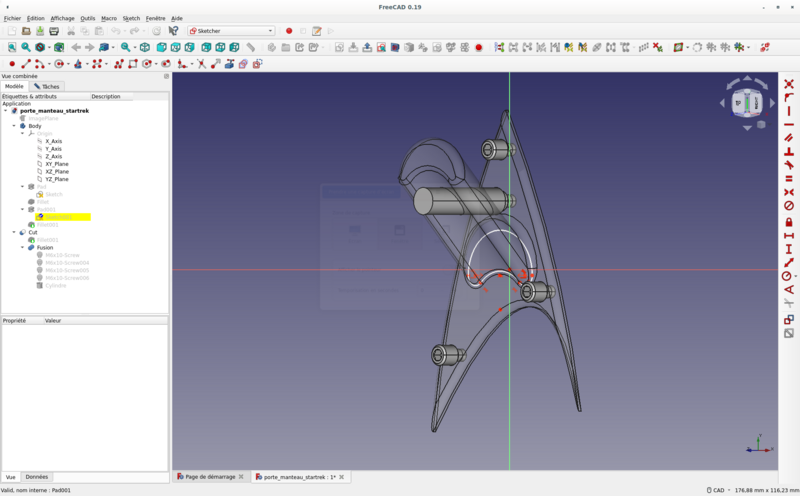Click the coincident constraint icon in right toolbar
800x496 pixels.
(789, 84)
